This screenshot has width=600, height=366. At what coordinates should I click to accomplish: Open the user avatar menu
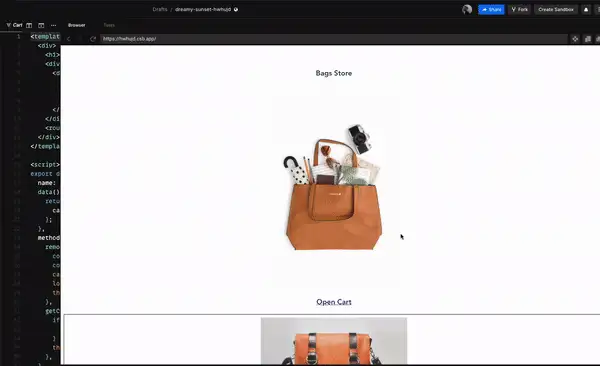point(467,10)
